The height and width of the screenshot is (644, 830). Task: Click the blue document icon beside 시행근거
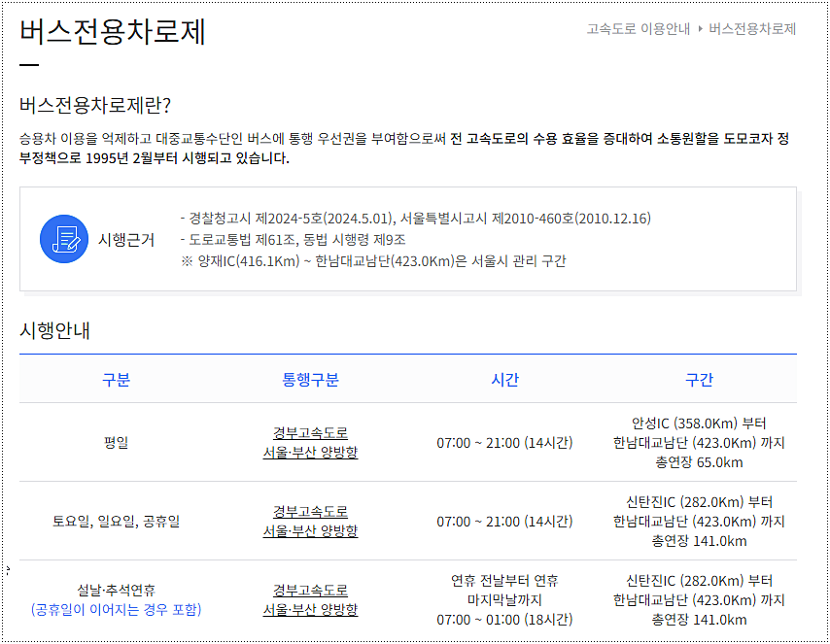(64, 239)
